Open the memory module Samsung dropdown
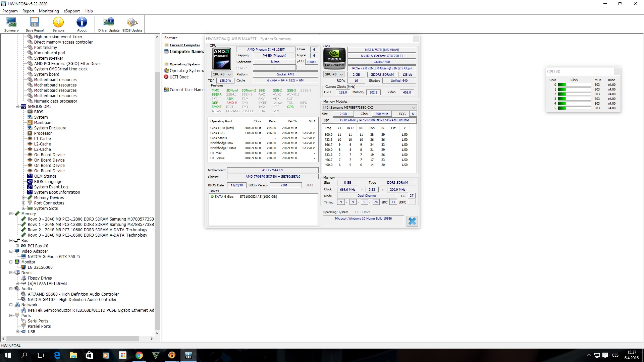Image resolution: width=644 pixels, height=362 pixels. click(369, 108)
